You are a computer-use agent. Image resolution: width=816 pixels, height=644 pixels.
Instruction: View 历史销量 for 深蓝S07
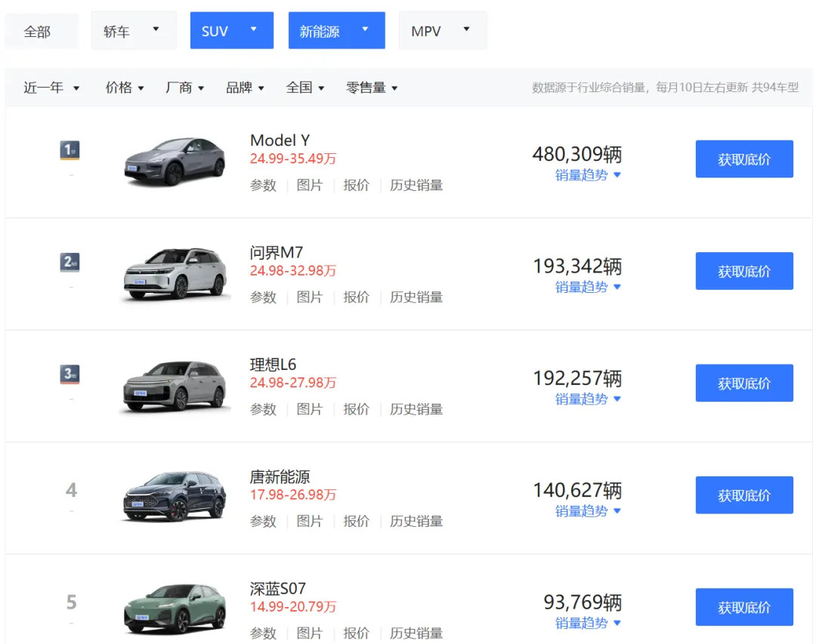point(416,633)
